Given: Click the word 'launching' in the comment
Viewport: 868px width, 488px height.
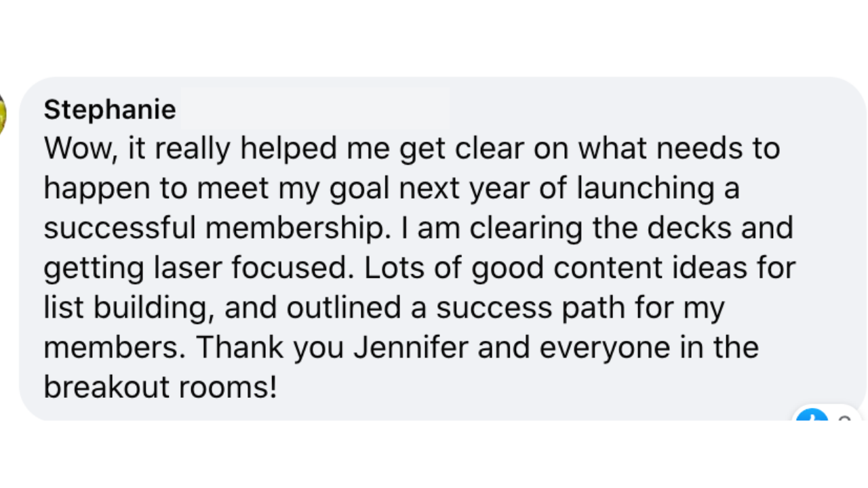Looking at the screenshot, I should 644,188.
